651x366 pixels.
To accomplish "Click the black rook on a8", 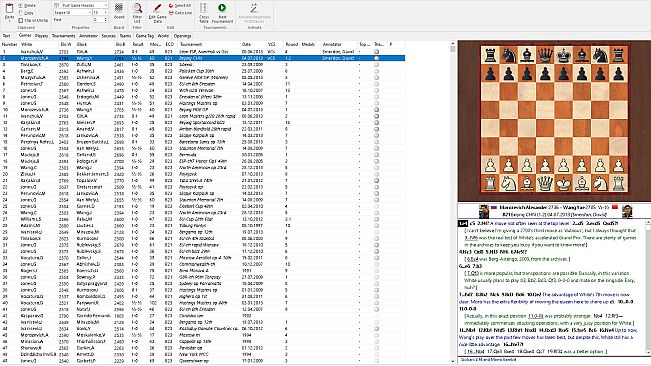I will [x=490, y=55].
